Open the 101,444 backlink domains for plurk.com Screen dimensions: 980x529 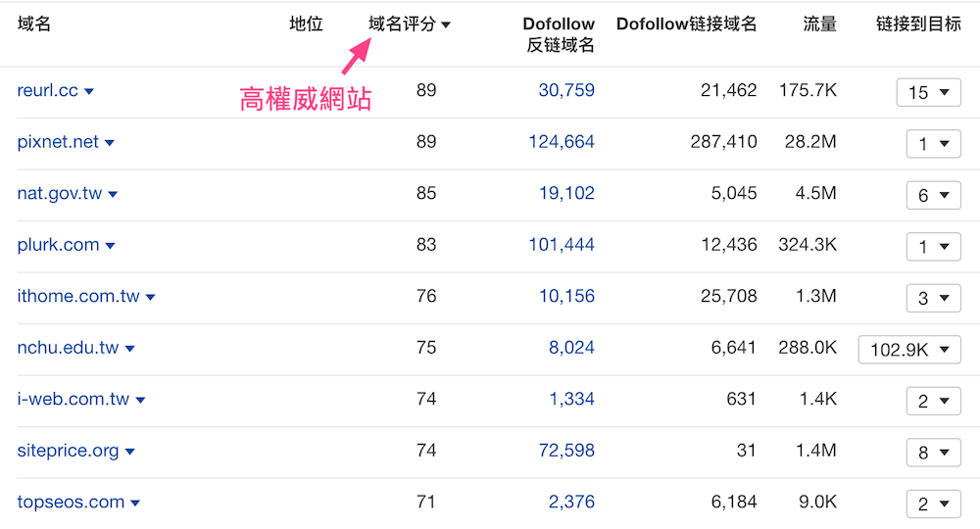point(562,245)
